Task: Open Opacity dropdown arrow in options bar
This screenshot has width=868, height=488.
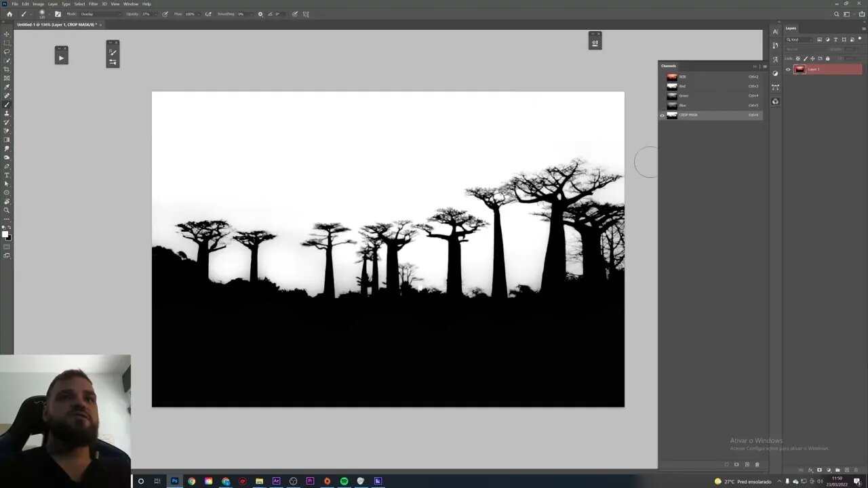Action: point(156,14)
